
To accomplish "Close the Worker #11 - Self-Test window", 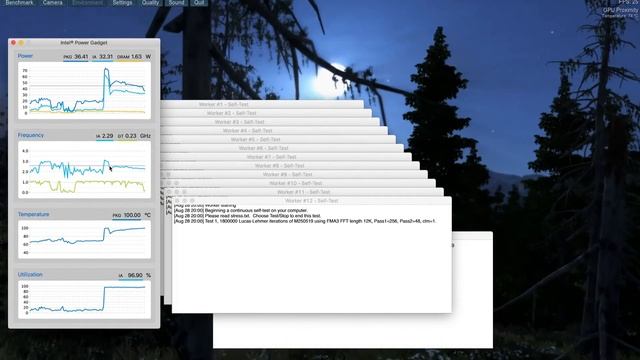I will [169, 192].
